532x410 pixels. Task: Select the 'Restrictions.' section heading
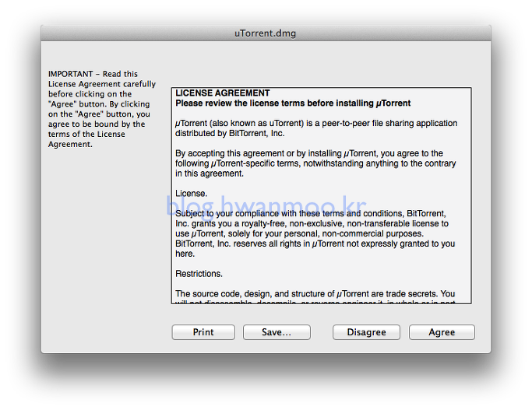pos(199,273)
